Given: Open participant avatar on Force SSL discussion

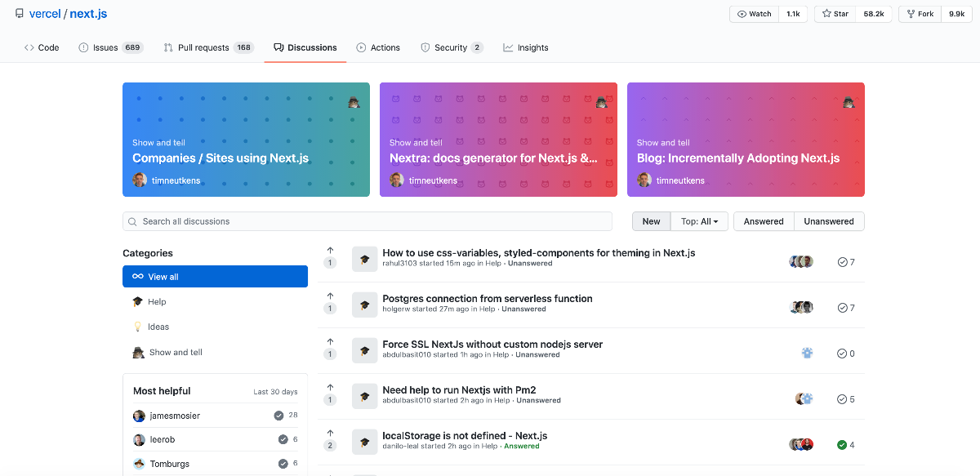Looking at the screenshot, I should (807, 354).
